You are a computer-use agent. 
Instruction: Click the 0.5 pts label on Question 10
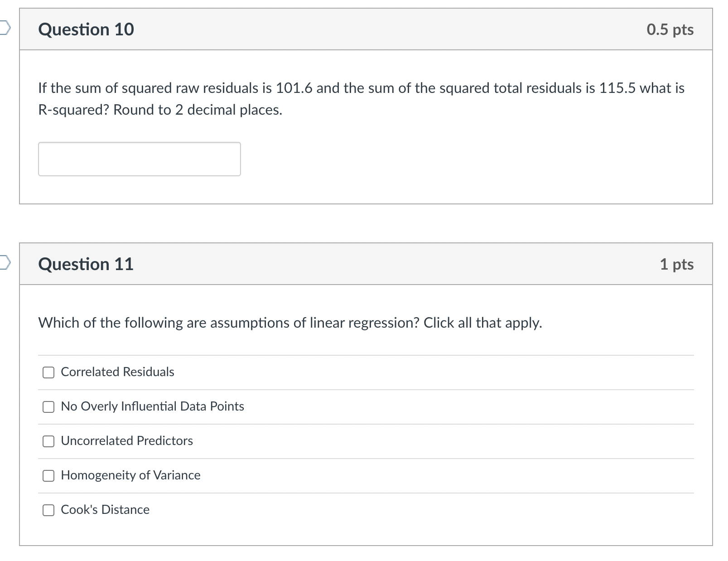click(670, 29)
